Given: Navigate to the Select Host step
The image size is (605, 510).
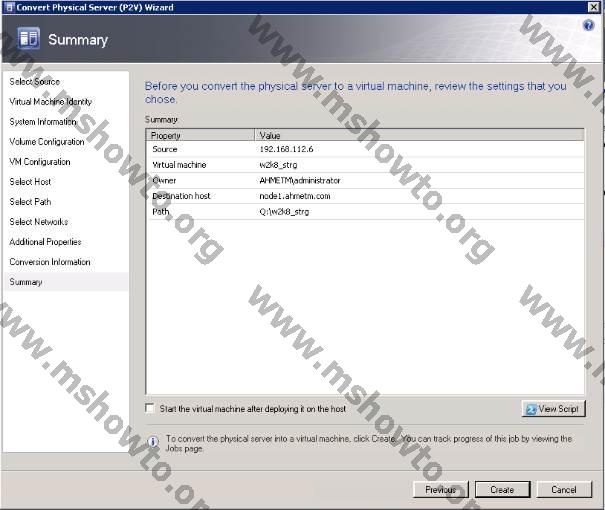Looking at the screenshot, I should 30,182.
